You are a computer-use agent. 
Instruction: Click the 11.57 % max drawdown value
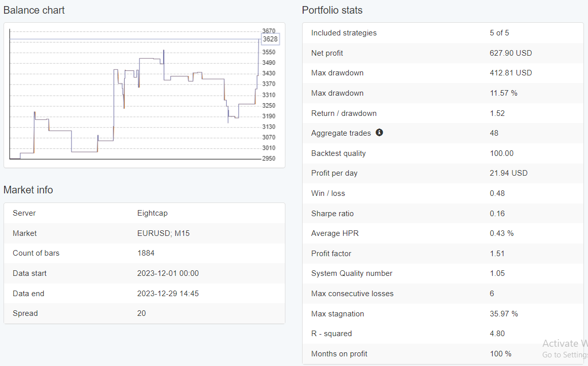[x=504, y=93]
